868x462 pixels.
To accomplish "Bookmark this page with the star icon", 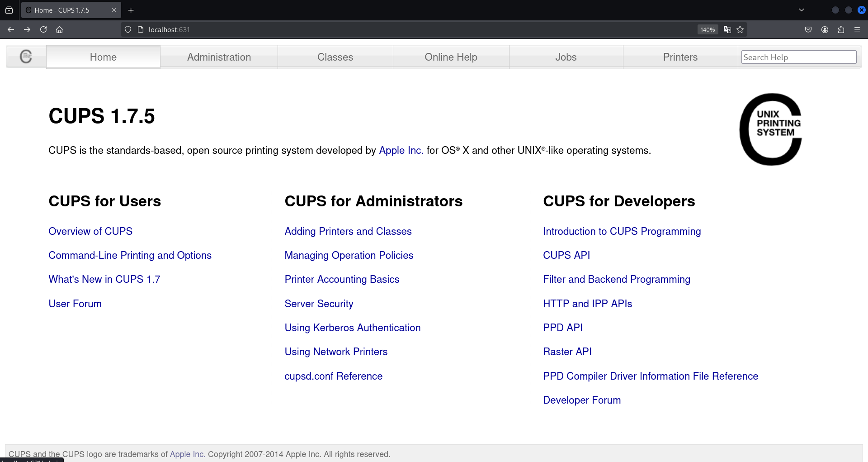I will coord(740,29).
